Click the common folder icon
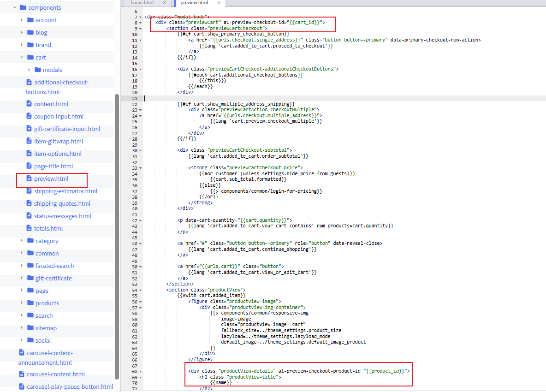Viewport: 546px width, 392px height. click(x=30, y=253)
